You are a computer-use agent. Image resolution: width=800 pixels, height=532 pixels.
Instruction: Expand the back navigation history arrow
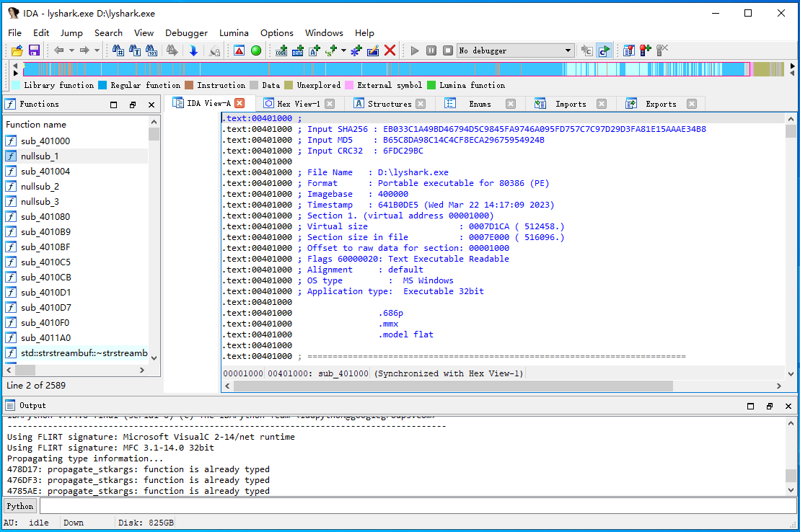(x=71, y=50)
